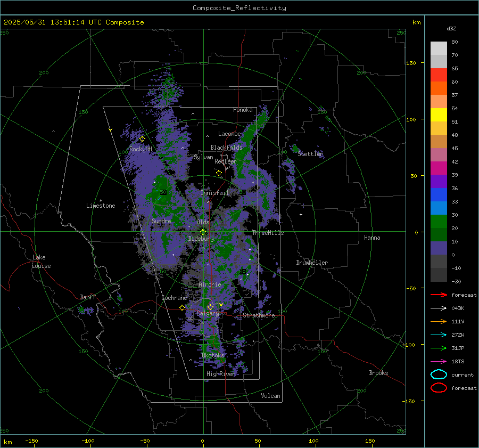Image resolution: width=479 pixels, height=448 pixels.
Task: Click the Lake Louise label
Action: click(x=41, y=262)
